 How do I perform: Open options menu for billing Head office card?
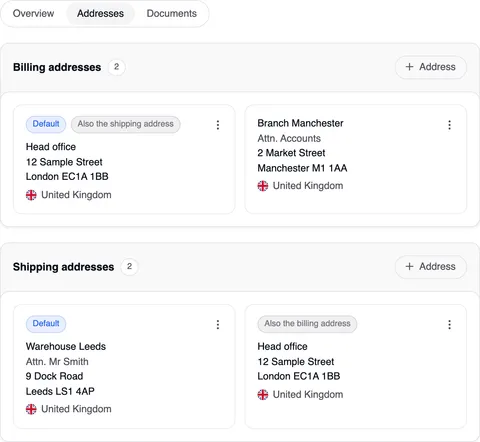coord(218,125)
